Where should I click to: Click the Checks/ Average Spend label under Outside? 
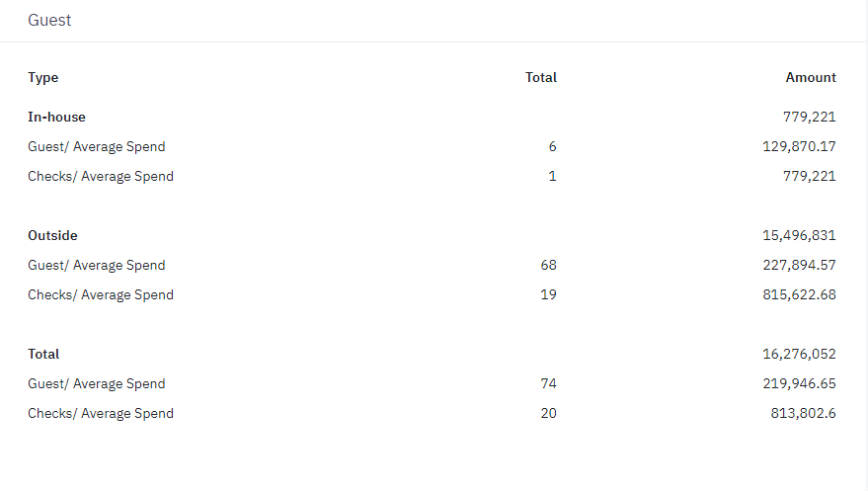(x=101, y=294)
